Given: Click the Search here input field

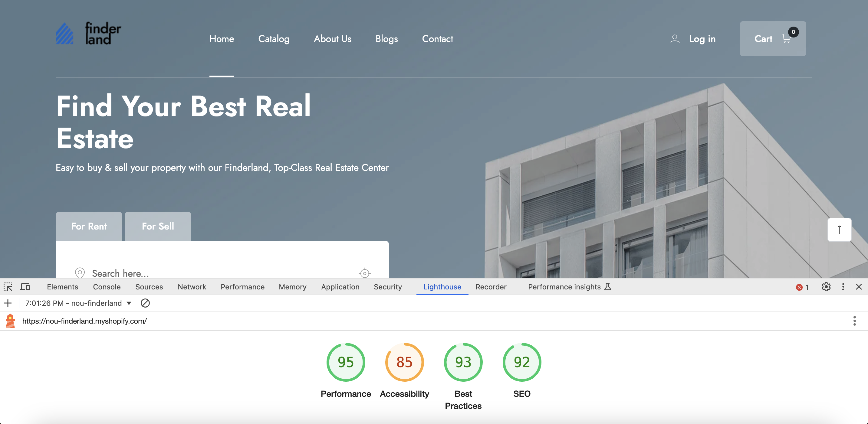Looking at the screenshot, I should pos(222,273).
